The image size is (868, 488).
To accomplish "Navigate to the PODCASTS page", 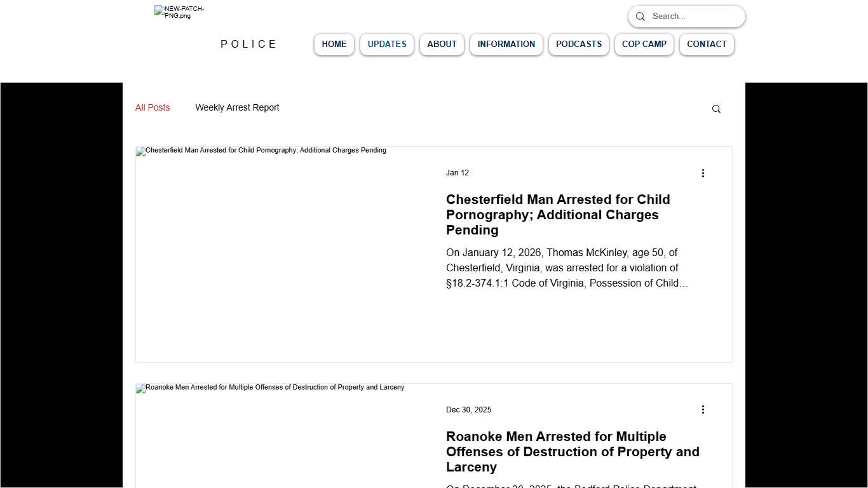I will (x=579, y=44).
